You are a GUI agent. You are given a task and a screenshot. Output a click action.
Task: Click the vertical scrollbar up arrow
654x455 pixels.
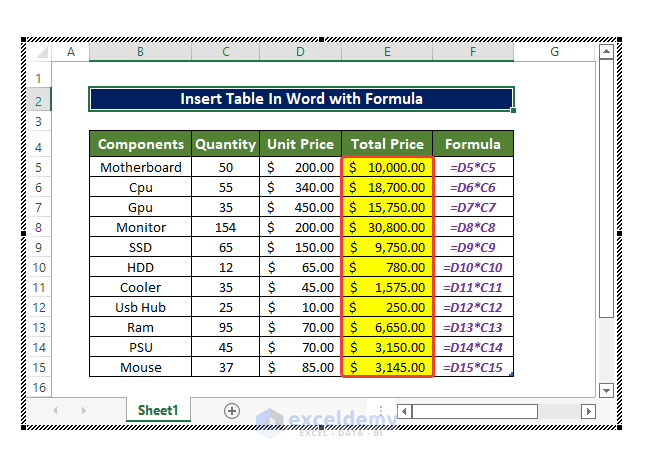point(606,52)
